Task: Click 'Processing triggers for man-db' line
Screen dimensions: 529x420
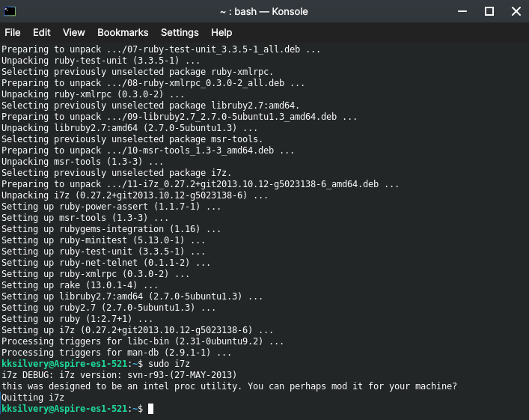Action: pyautogui.click(x=117, y=353)
